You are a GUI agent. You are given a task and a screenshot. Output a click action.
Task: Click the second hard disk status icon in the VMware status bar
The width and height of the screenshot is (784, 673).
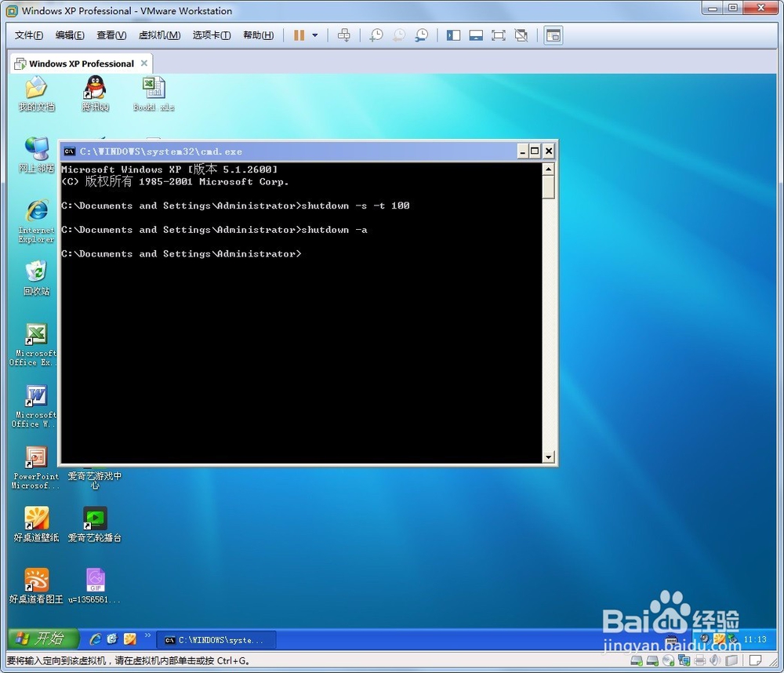click(652, 660)
